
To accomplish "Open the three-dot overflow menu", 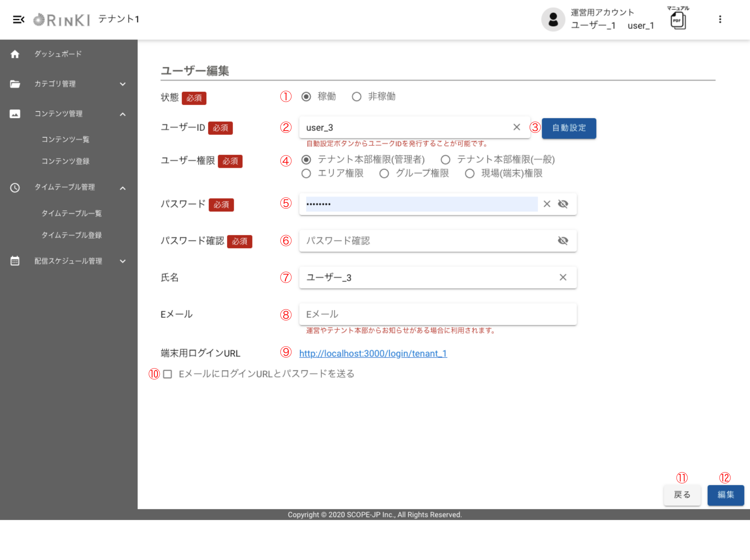I will (x=720, y=20).
